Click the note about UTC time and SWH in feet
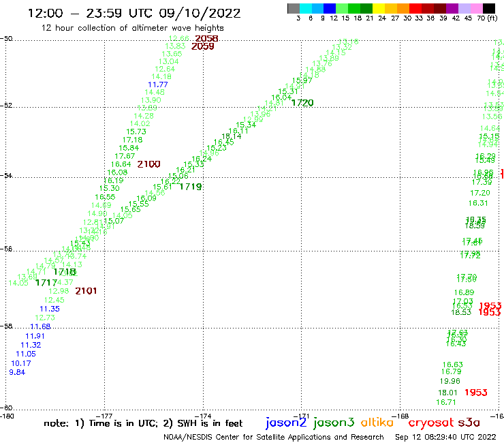 pyautogui.click(x=143, y=423)
